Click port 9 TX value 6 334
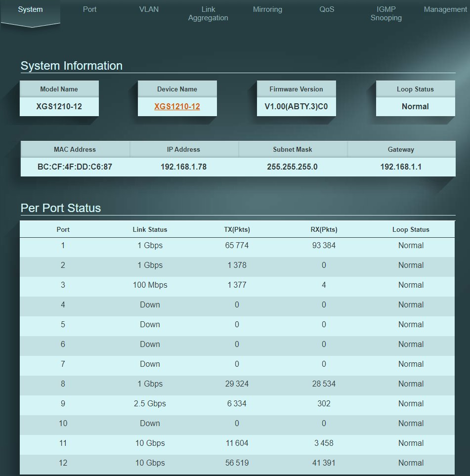Image resolution: width=470 pixels, height=476 pixels. pyautogui.click(x=237, y=403)
